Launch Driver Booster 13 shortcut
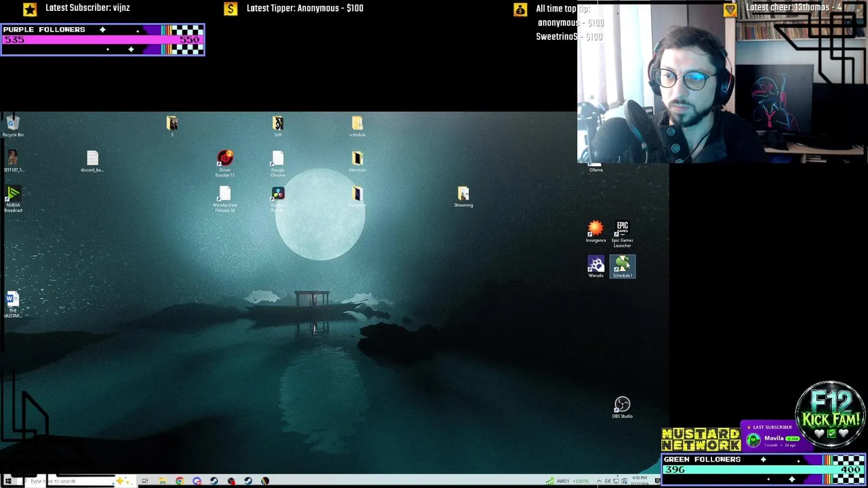868x488 pixels. pyautogui.click(x=225, y=164)
